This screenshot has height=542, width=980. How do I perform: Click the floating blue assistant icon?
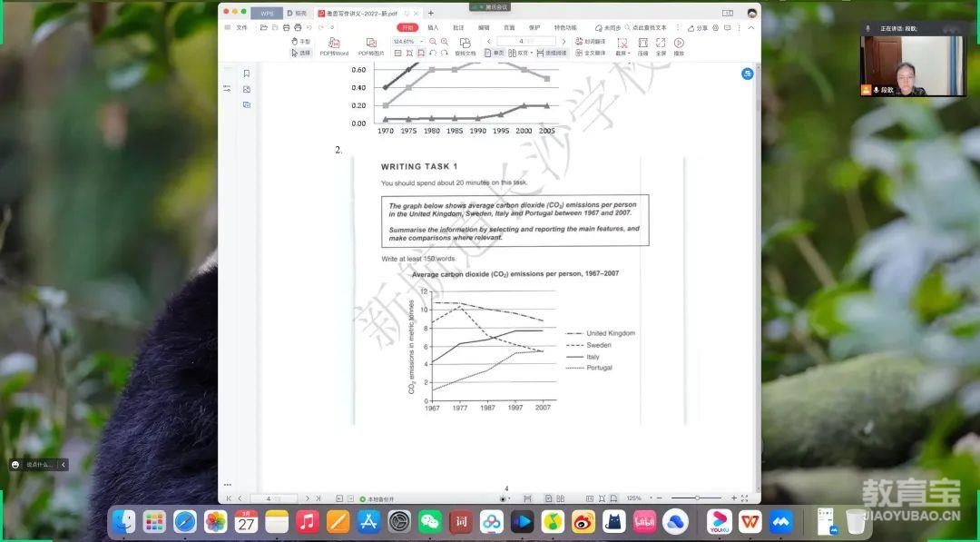(748, 74)
